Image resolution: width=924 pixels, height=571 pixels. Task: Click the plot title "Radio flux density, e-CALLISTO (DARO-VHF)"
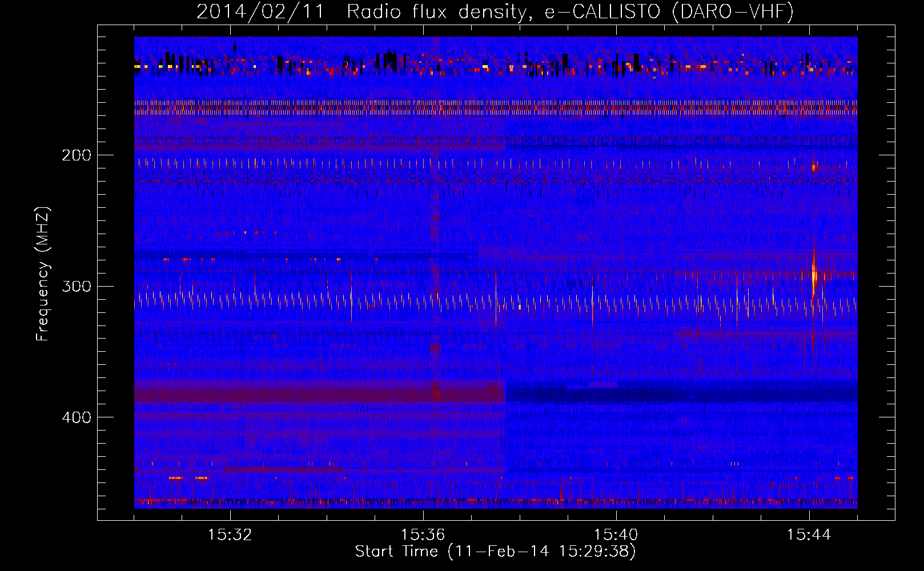pyautogui.click(x=571, y=11)
